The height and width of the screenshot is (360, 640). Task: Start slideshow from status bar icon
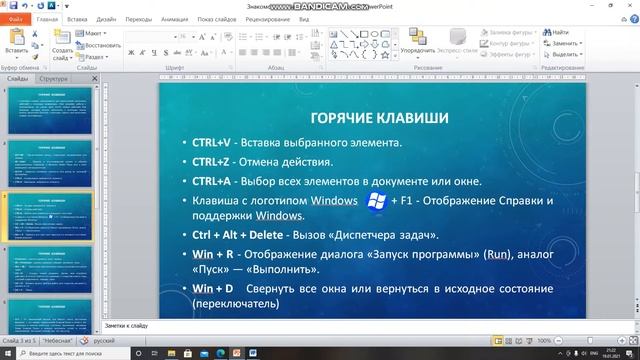pos(529,340)
